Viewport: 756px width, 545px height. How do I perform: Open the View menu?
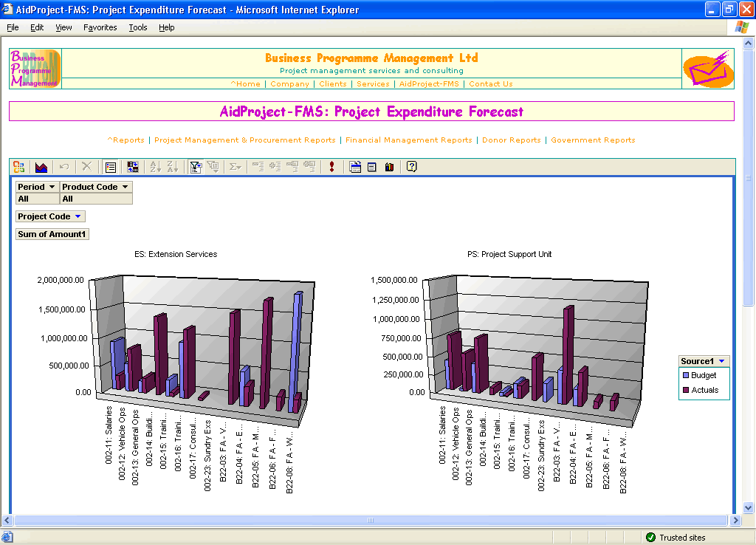[x=63, y=27]
